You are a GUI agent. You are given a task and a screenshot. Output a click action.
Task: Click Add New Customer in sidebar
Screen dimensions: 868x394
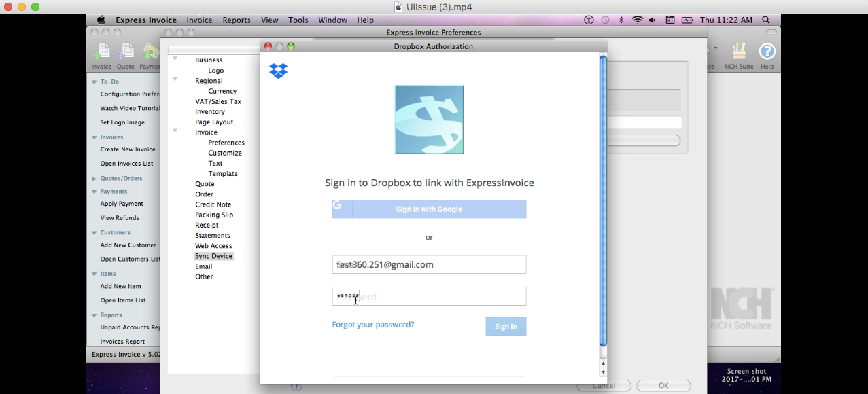(x=128, y=245)
